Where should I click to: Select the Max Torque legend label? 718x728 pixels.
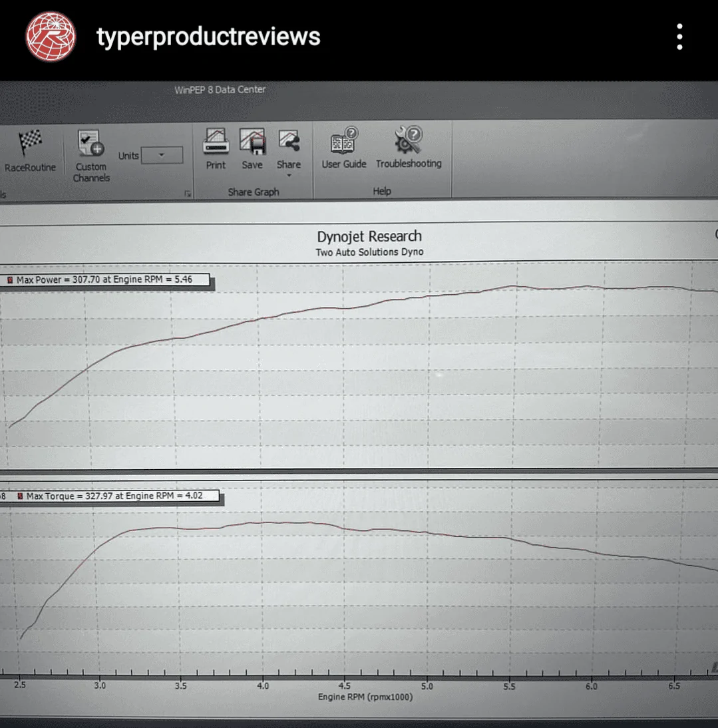(x=114, y=496)
